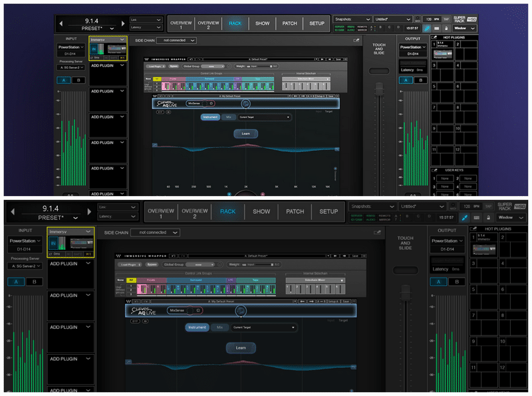Click round blue Curves AQ knob icon, bottom screenshot

(x=241, y=310)
